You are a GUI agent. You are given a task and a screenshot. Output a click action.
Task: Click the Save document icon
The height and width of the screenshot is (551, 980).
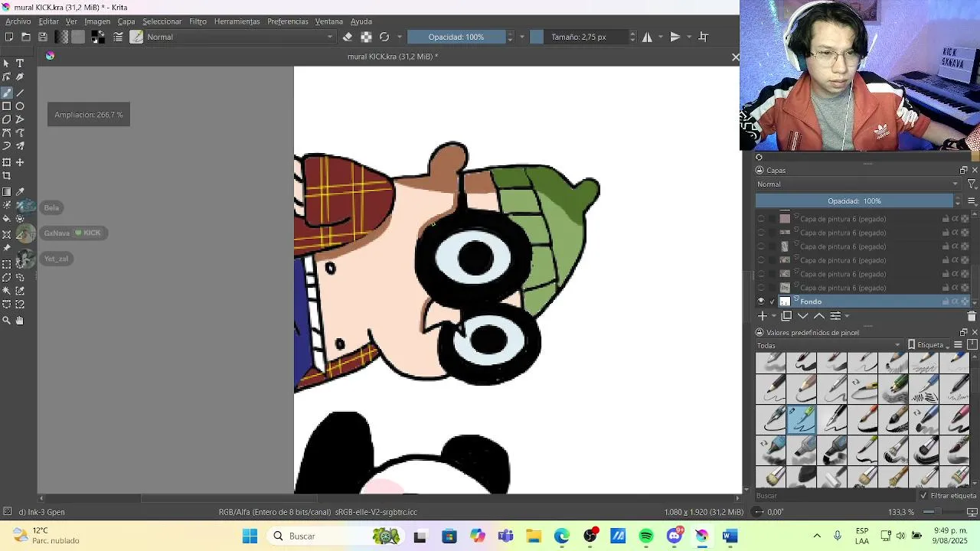(43, 37)
